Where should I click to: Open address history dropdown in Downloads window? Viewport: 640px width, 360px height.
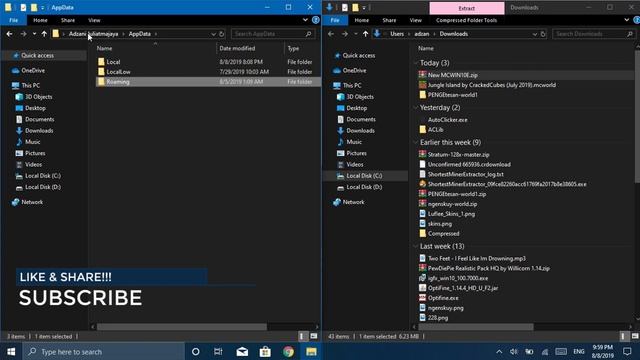pos(535,34)
